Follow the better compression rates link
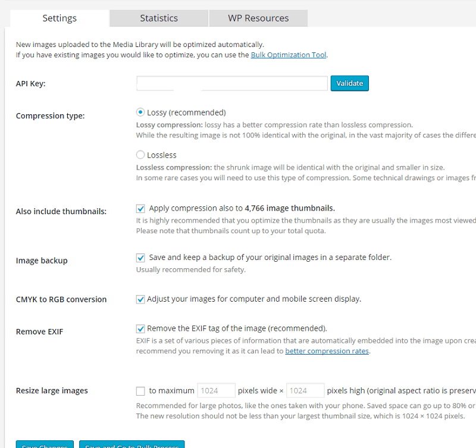The width and height of the screenshot is (476, 448). [327, 351]
